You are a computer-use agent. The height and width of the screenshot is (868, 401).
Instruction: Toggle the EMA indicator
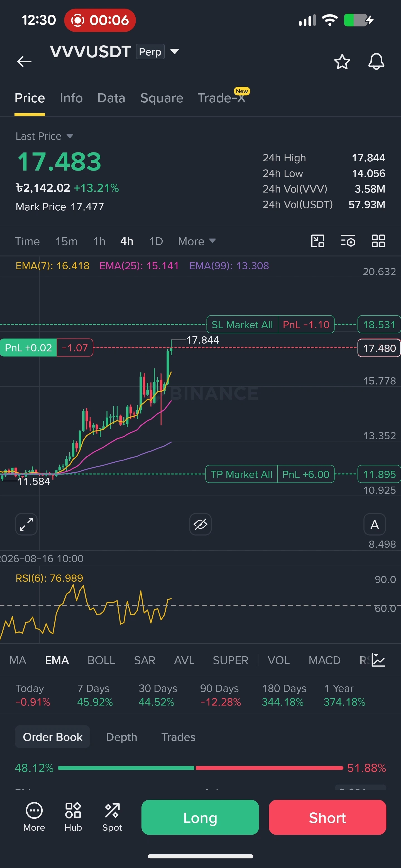pos(57,660)
